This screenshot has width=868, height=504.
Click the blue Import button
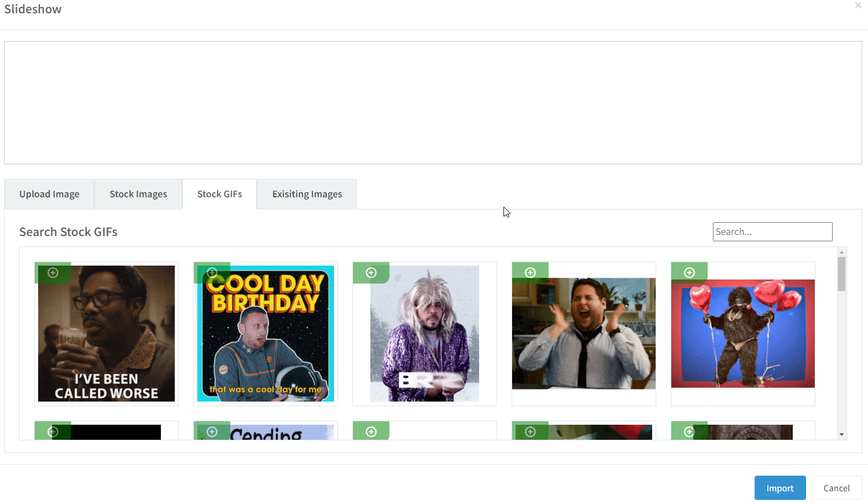pos(780,488)
